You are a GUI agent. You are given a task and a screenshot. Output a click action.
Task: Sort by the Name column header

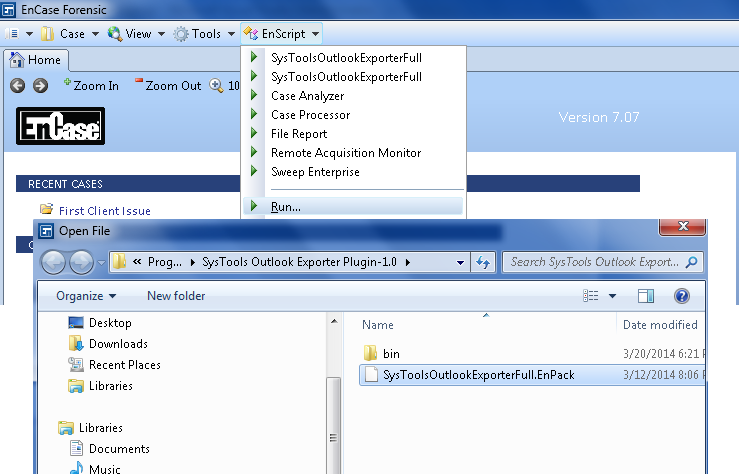click(378, 325)
